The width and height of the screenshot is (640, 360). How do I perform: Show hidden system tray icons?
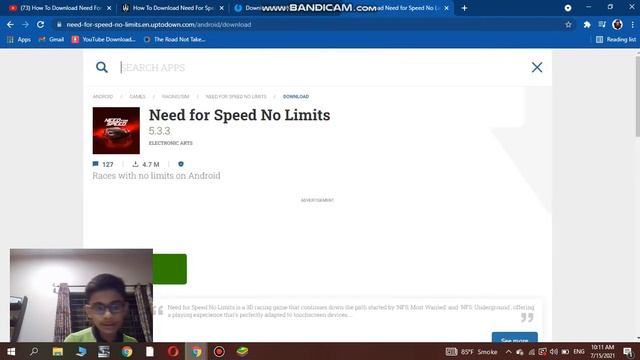click(x=508, y=351)
